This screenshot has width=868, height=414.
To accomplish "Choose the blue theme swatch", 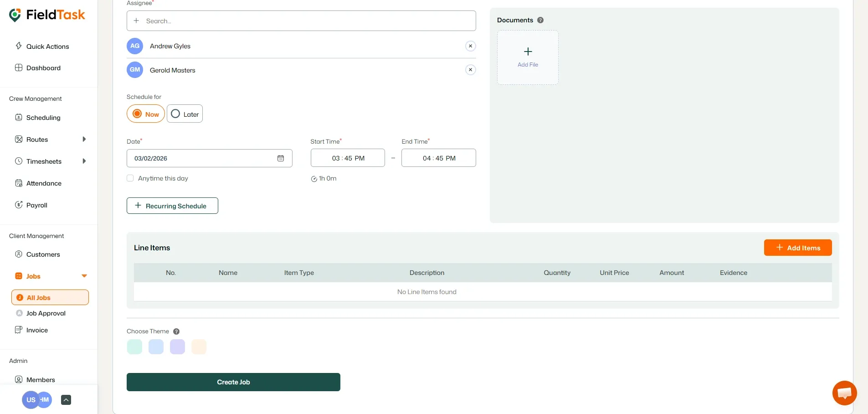I will click(x=156, y=347).
